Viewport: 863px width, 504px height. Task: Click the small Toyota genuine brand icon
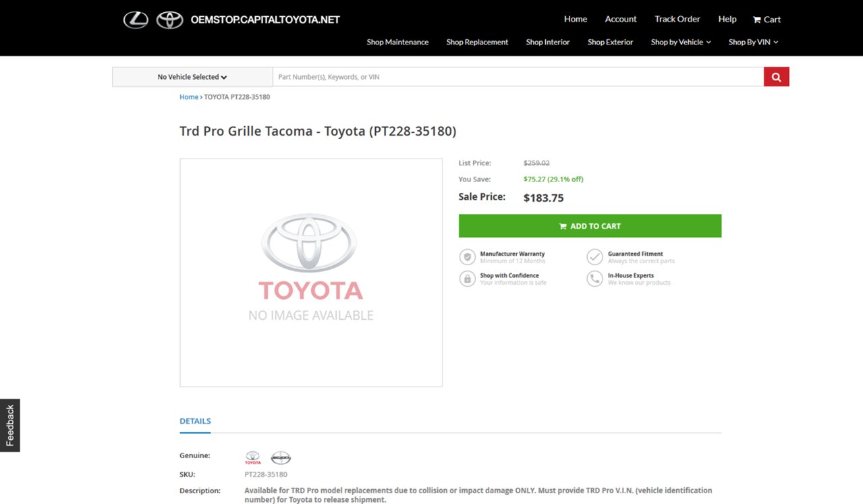coord(252,458)
